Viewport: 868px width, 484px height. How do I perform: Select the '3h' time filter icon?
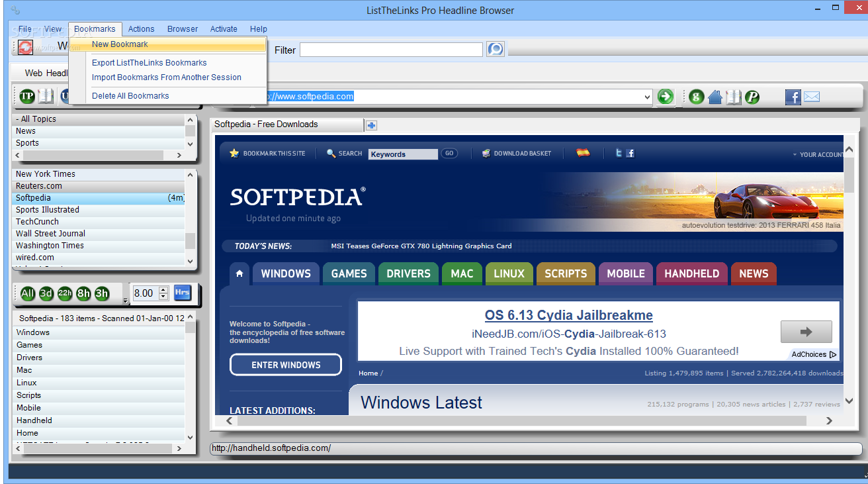click(x=102, y=293)
